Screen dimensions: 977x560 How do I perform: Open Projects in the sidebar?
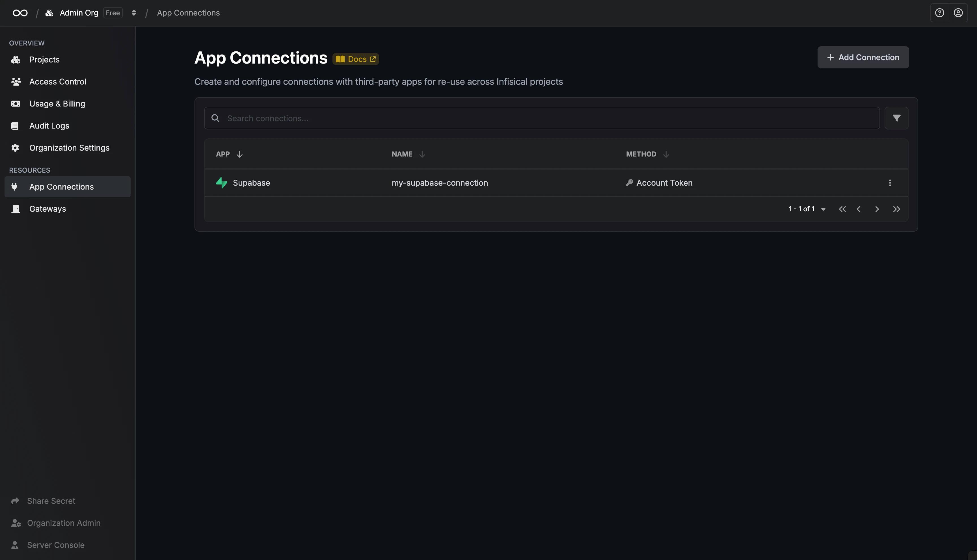coord(67,60)
